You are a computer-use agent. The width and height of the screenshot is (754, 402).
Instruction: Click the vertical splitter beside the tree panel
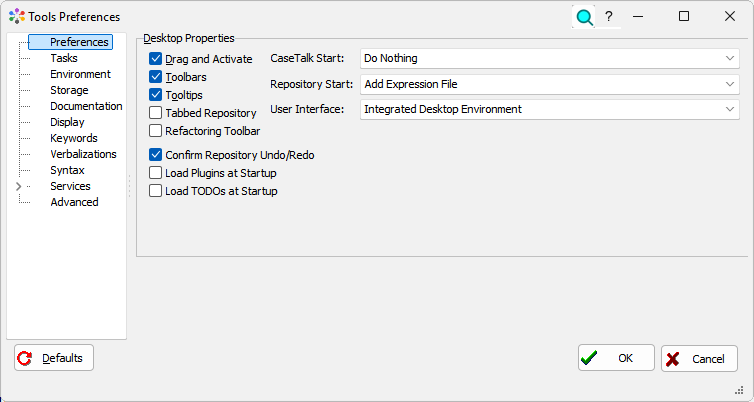point(130,186)
